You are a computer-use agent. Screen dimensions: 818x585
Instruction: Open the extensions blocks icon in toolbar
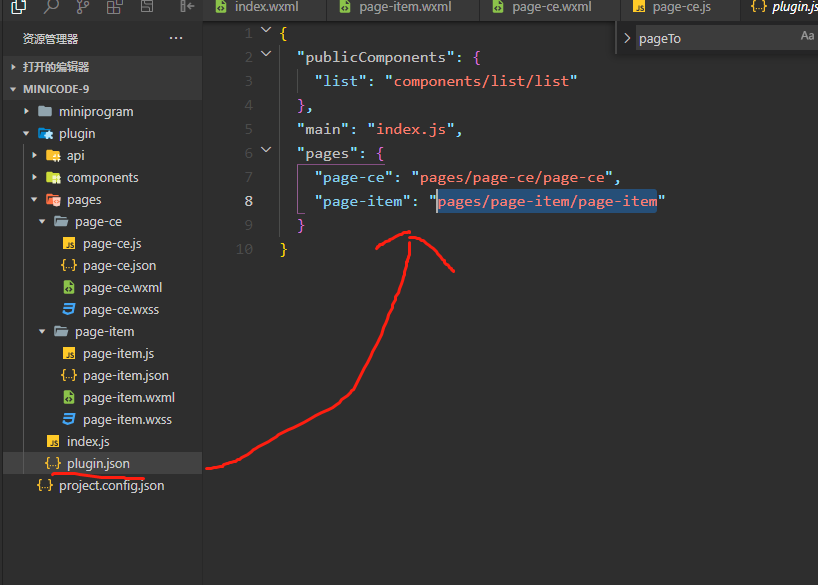(x=114, y=7)
